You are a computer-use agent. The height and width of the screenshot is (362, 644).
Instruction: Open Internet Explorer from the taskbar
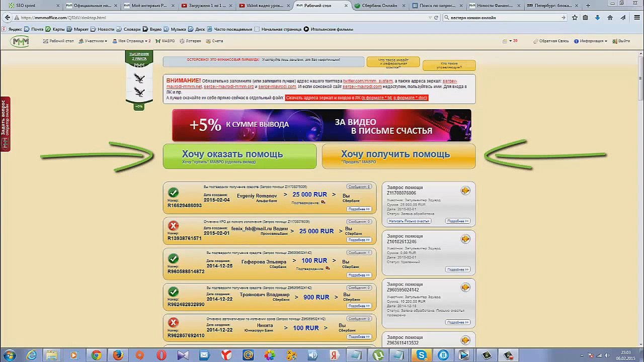[31, 355]
